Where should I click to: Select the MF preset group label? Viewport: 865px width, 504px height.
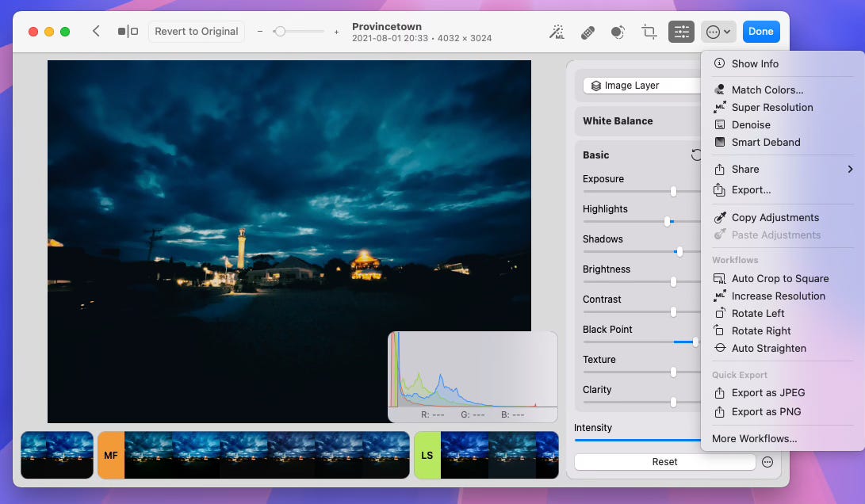[x=111, y=455]
